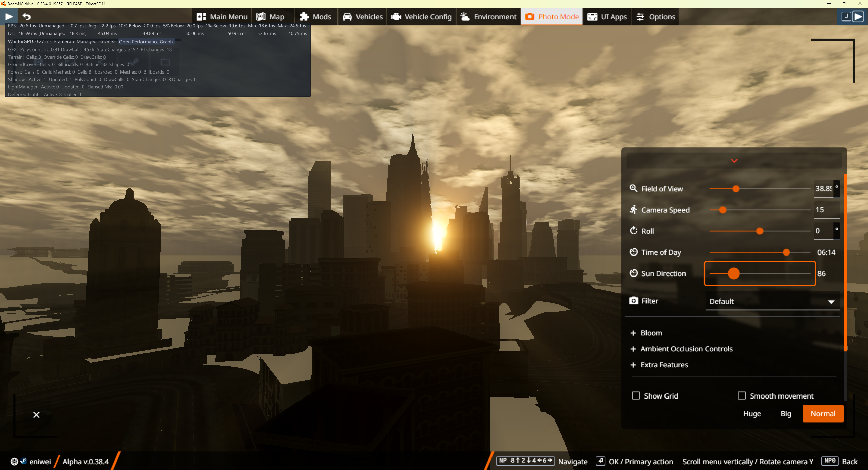Click the Camera Speed running-man icon

pyautogui.click(x=633, y=210)
